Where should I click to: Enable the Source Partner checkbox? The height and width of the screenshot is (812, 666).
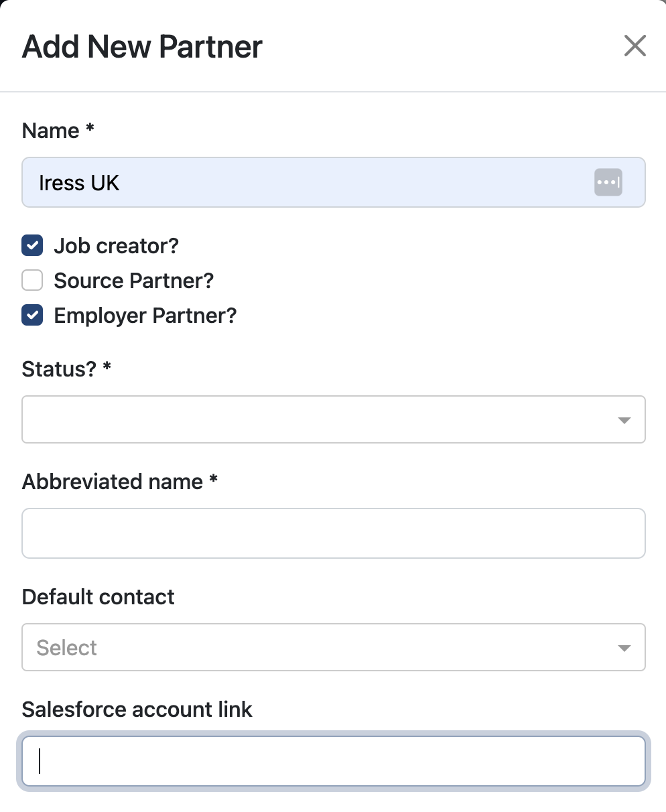coord(32,281)
